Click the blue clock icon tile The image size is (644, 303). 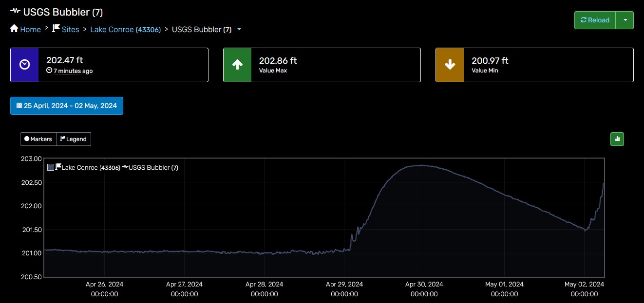[x=24, y=65]
